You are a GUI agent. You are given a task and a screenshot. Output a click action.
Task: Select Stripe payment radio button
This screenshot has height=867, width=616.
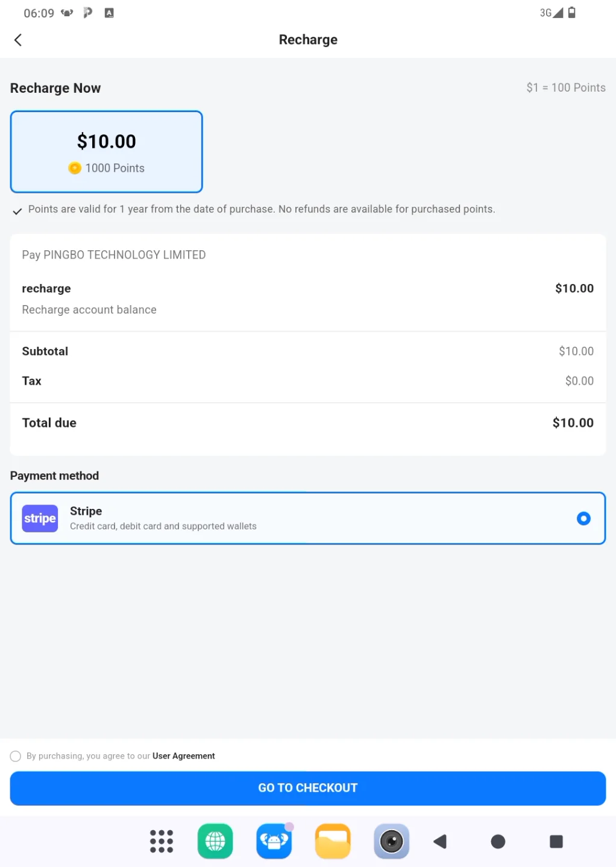583,519
